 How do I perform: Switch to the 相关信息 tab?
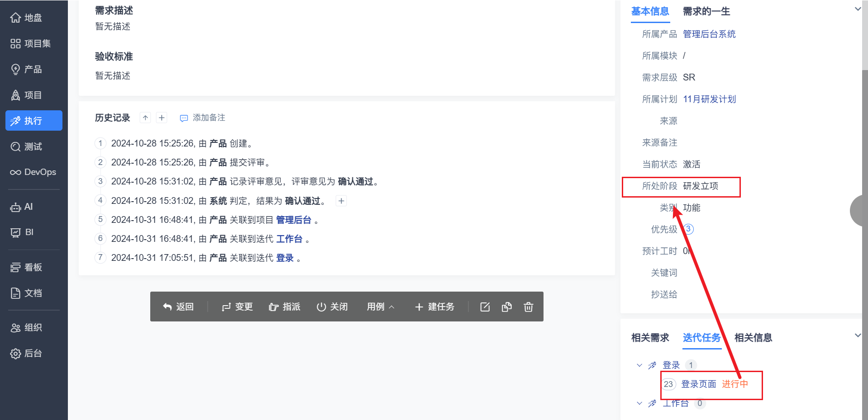[754, 338]
